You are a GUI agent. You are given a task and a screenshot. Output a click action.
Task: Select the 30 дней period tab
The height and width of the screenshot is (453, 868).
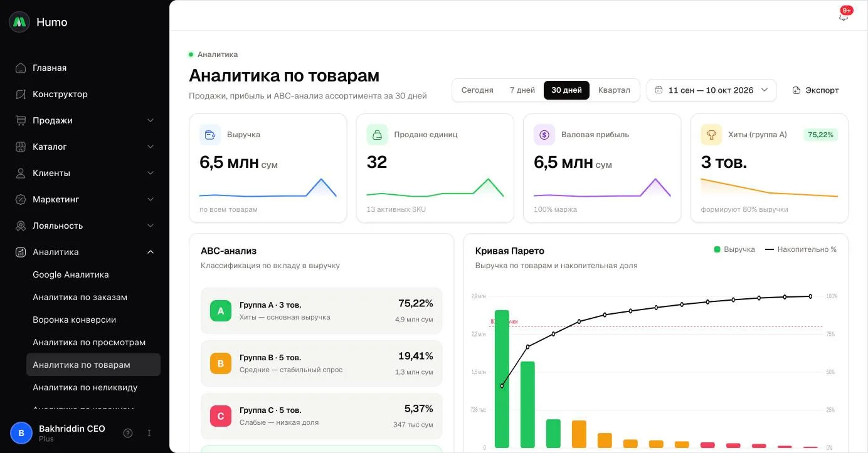(566, 90)
